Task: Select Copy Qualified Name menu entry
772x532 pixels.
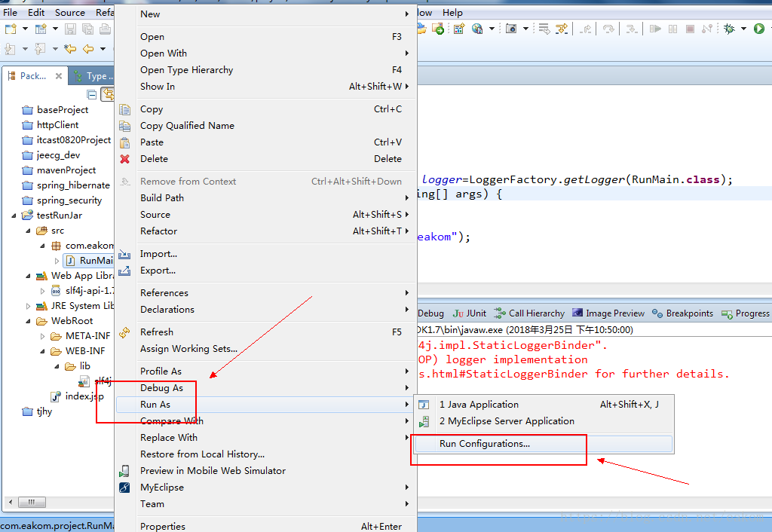Action: [x=265, y=126]
